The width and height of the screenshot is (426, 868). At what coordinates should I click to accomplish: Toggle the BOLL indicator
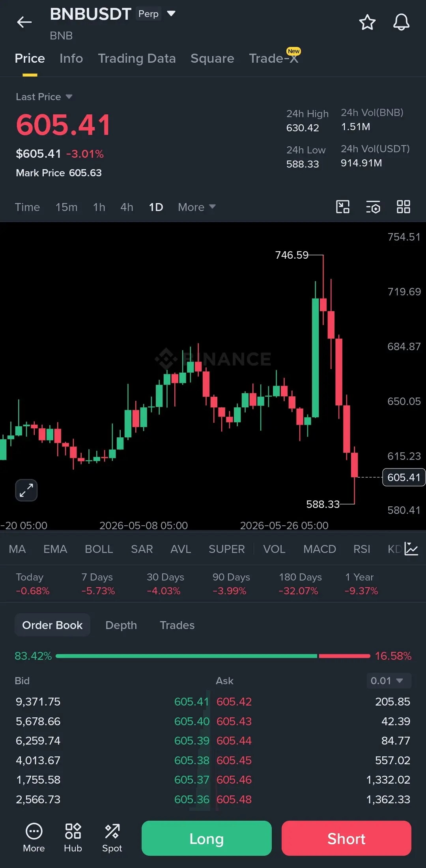pyautogui.click(x=99, y=549)
